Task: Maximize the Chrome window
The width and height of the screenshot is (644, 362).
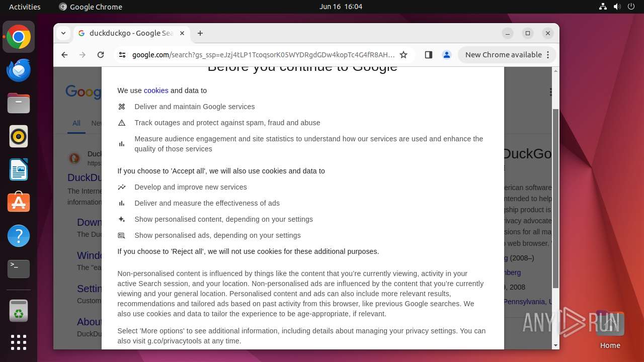Action: 528,33
